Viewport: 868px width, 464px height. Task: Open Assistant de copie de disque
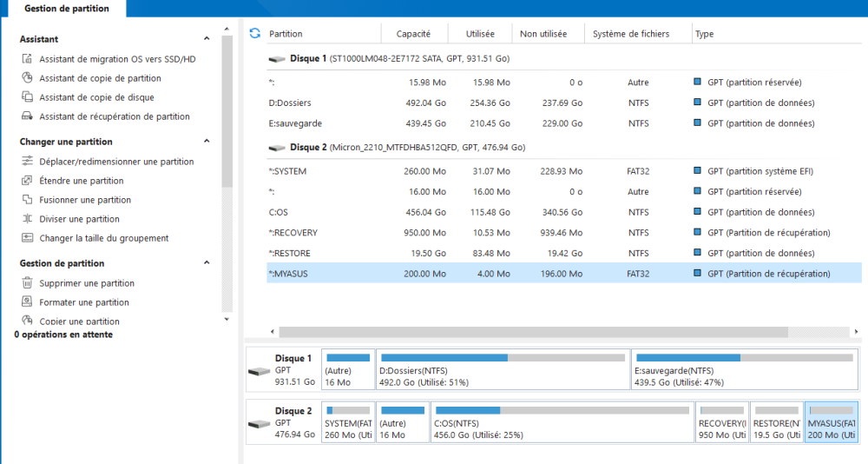(96, 97)
